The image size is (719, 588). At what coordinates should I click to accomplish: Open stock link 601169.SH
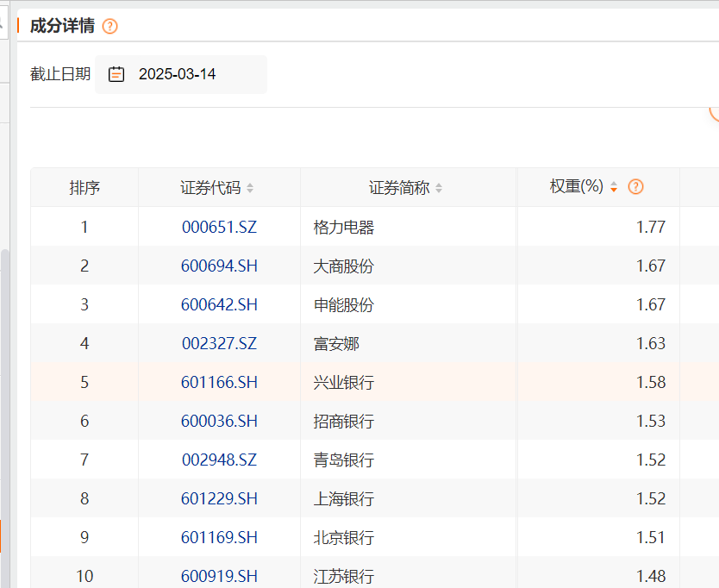[x=219, y=537]
